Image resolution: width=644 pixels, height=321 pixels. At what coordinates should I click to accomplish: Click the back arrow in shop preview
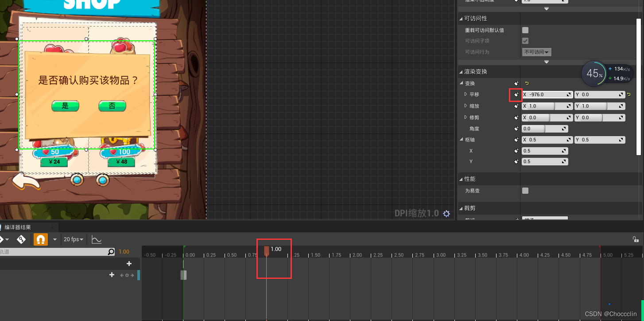tap(26, 181)
